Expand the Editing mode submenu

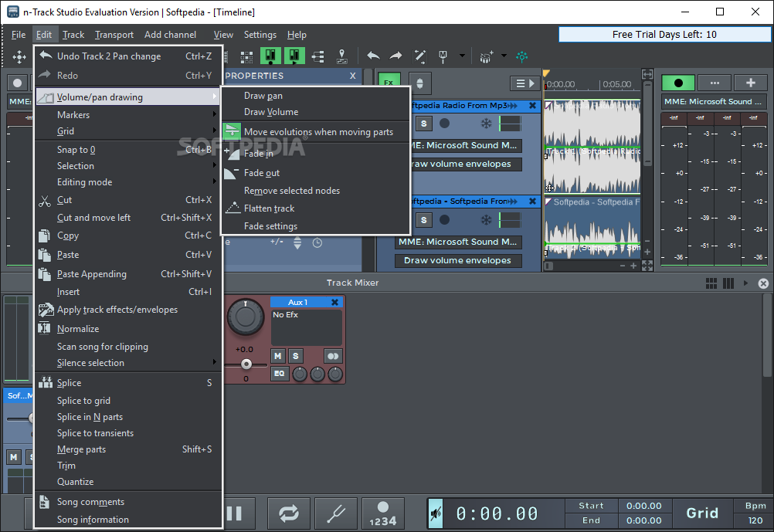(128, 182)
